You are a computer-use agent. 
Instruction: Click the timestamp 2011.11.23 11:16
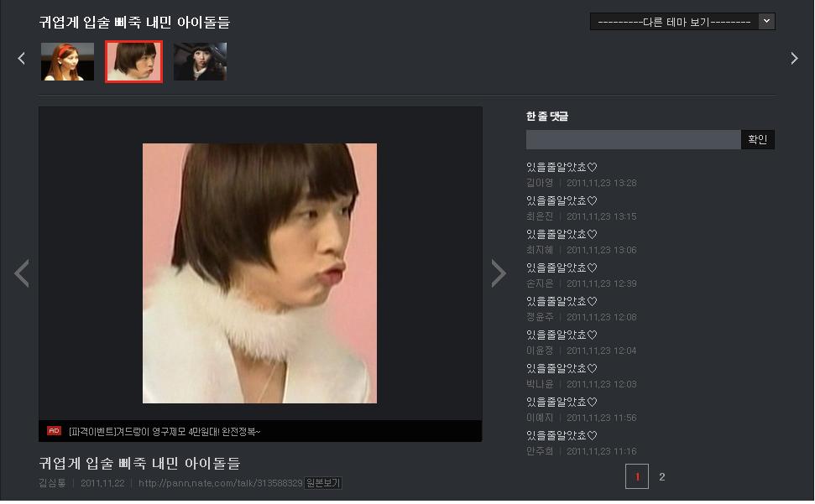(x=601, y=451)
